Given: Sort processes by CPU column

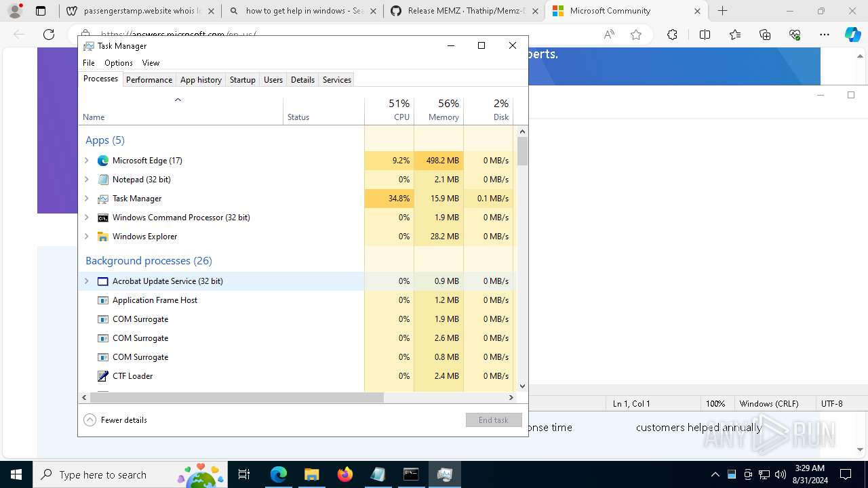Looking at the screenshot, I should point(389,110).
